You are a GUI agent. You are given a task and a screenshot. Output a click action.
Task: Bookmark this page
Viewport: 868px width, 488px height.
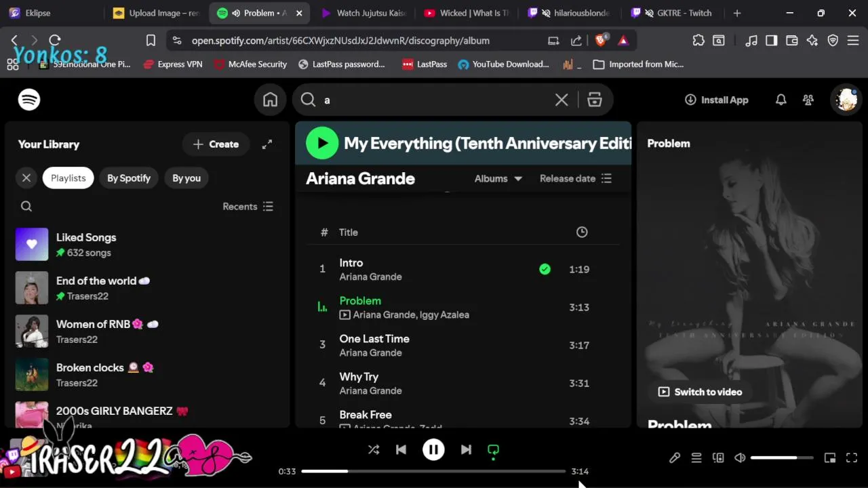[151, 41]
